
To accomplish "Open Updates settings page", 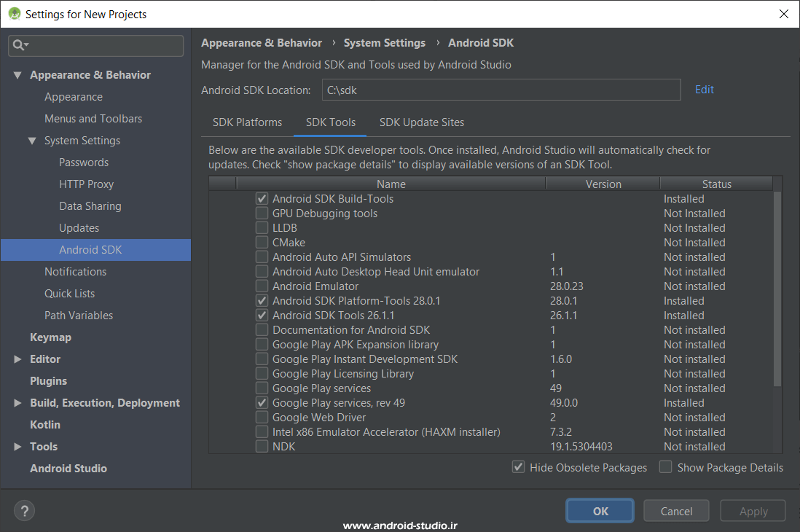I will (79, 228).
